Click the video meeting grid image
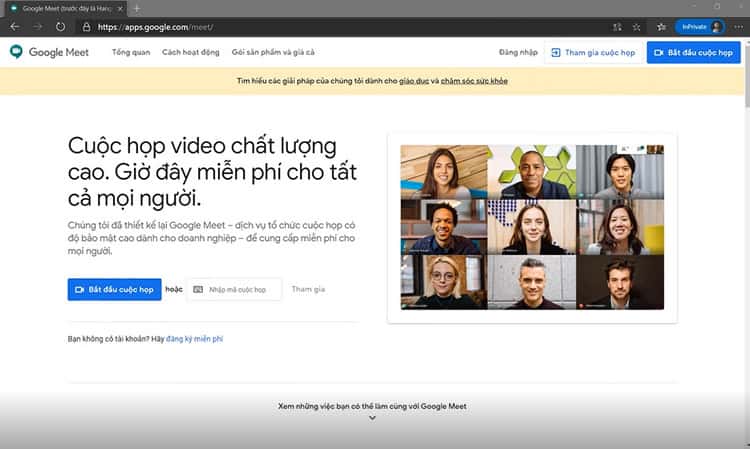Image resolution: width=750 pixels, height=449 pixels. (532, 227)
